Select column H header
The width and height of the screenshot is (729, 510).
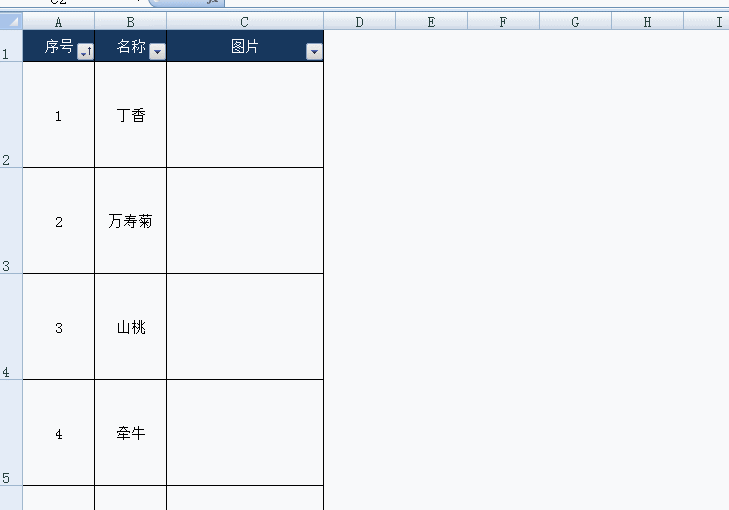[648, 21]
